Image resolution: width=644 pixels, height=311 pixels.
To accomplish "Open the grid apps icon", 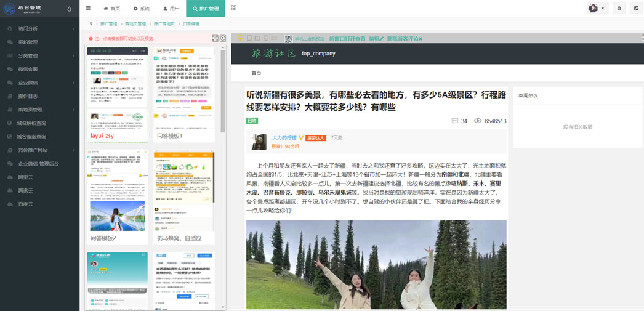I will (x=234, y=9).
